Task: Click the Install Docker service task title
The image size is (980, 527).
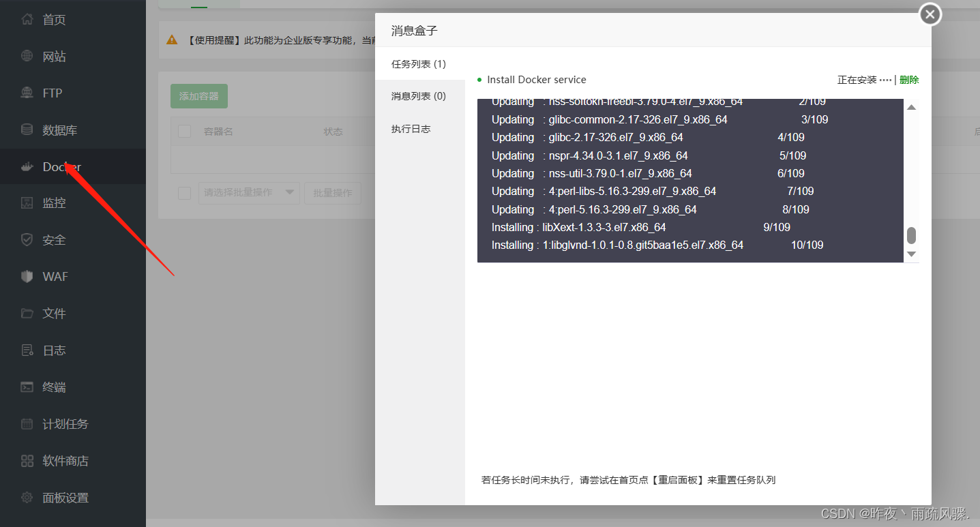Action: coord(537,80)
